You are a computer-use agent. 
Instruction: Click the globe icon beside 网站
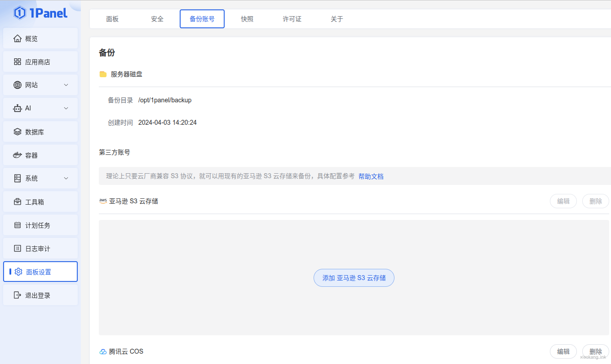[18, 85]
